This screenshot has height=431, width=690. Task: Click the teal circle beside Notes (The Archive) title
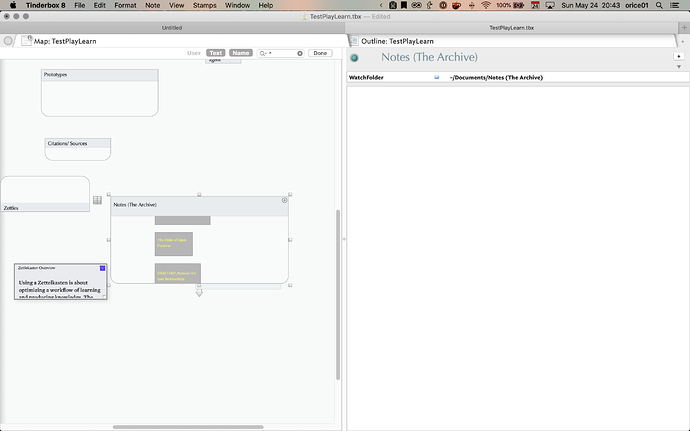click(x=354, y=58)
